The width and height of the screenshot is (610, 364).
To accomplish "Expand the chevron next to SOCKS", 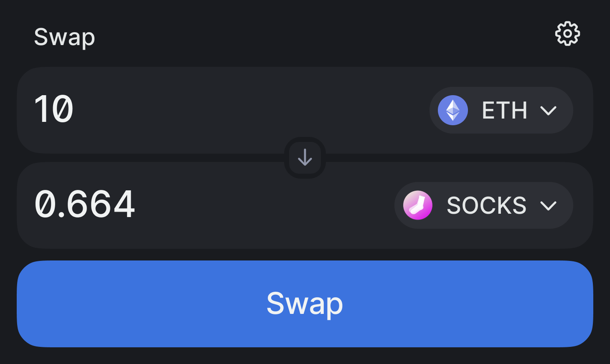I will coord(549,205).
